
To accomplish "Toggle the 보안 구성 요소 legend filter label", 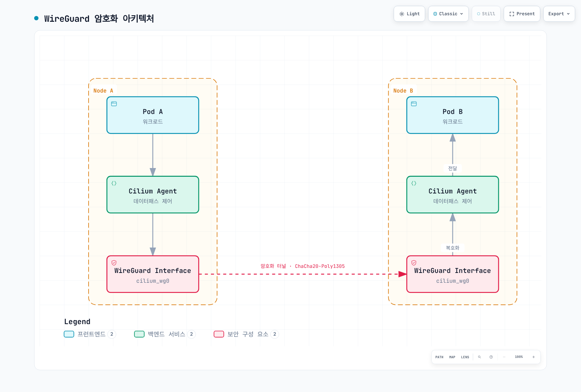I will click(248, 334).
